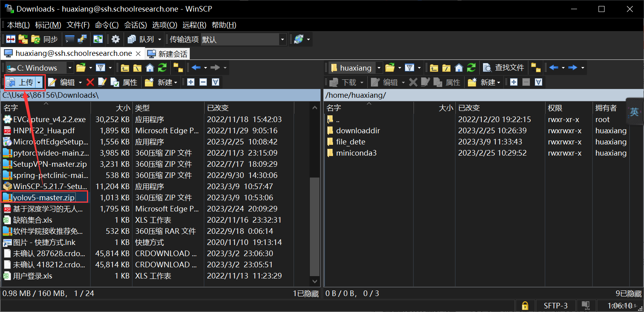This screenshot has width=644, height=312.
Task: Refresh the remote panel listing
Action: coord(471,68)
